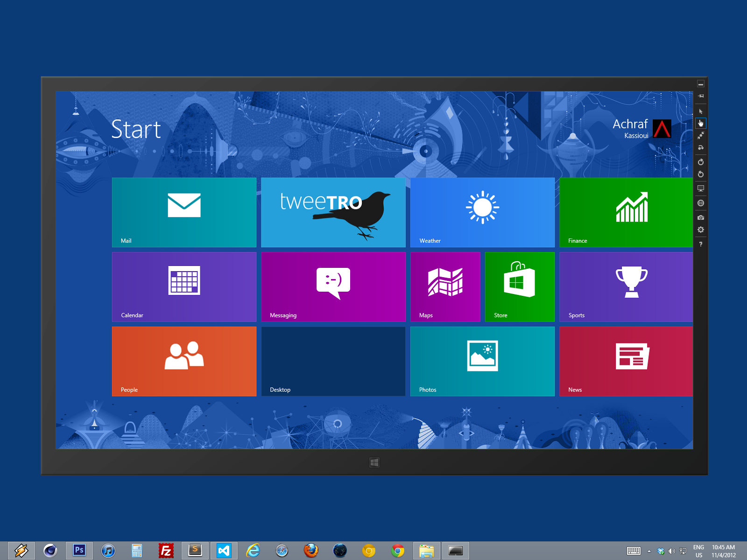Open set location globe tool
Image resolution: width=747 pixels, height=560 pixels.
(x=701, y=203)
